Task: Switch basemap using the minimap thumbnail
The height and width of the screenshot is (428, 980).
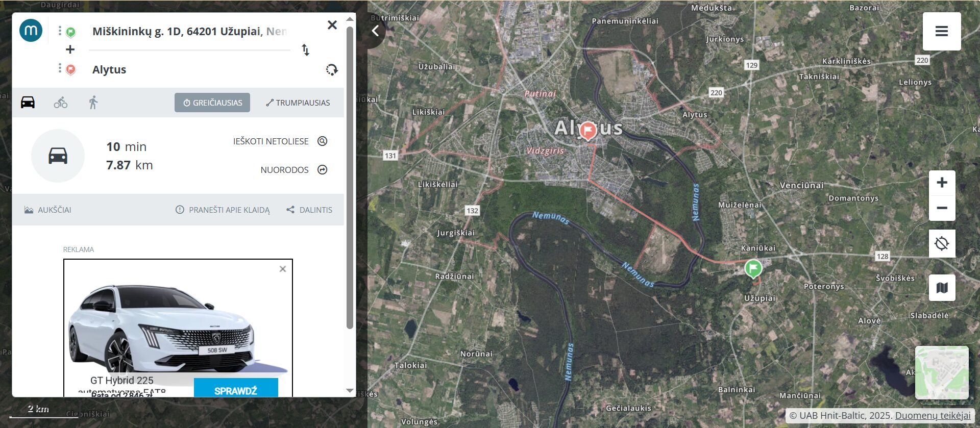Action: click(x=942, y=372)
